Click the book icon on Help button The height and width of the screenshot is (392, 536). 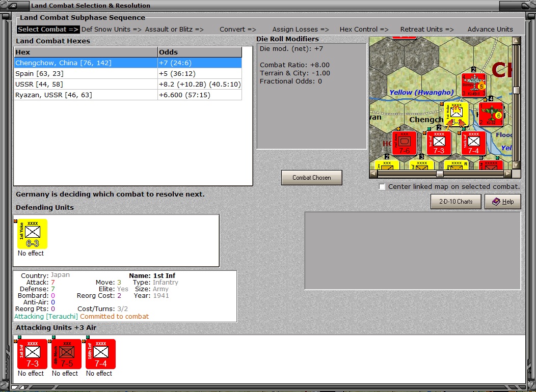[496, 202]
